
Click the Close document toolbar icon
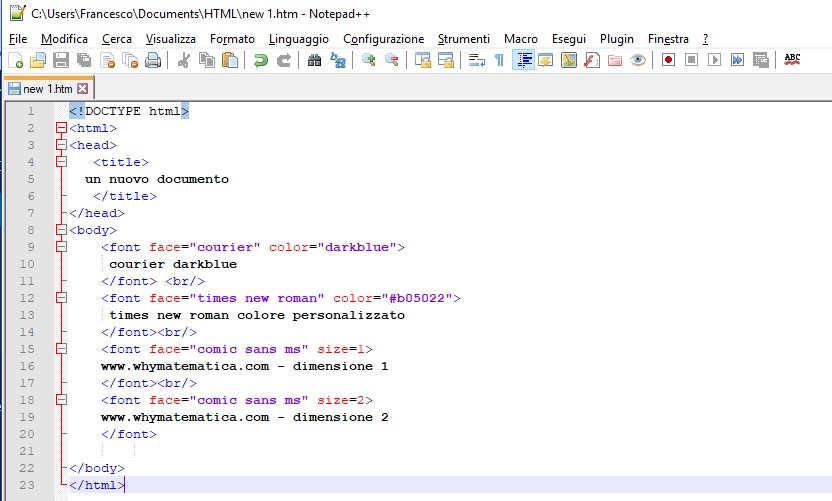pyautogui.click(x=107, y=60)
